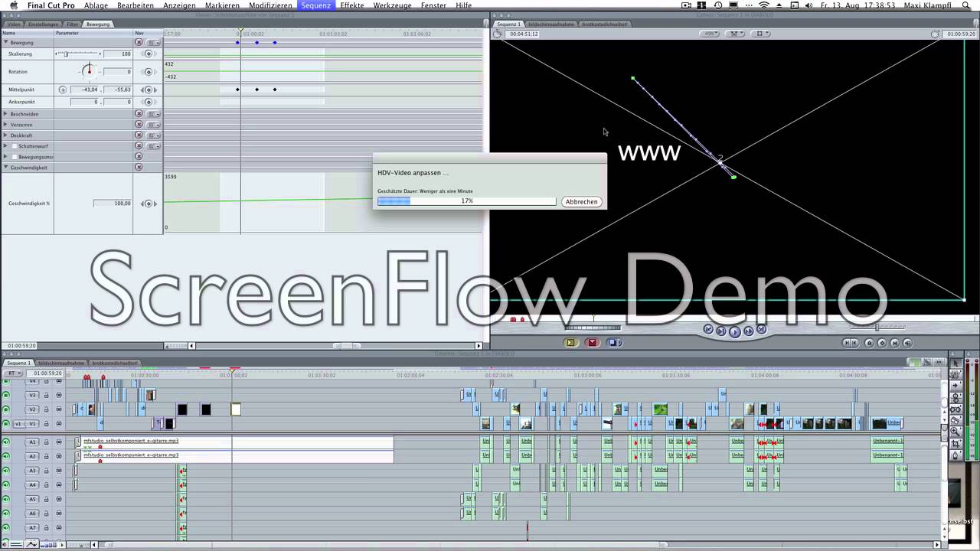Cancel the HDV-Video render with Abbrechen
This screenshot has height=551, width=980.
581,201
